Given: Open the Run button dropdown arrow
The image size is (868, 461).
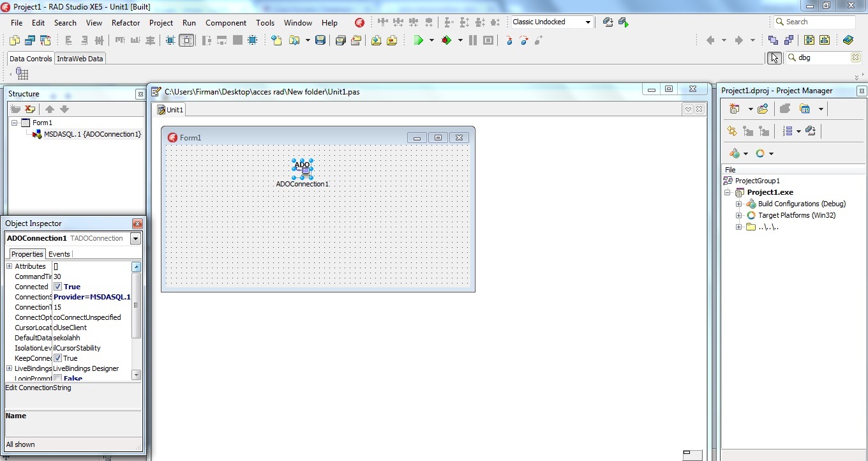Looking at the screenshot, I should [x=431, y=40].
